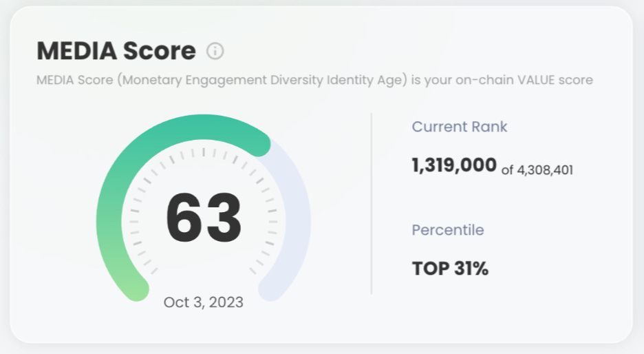Click the MEDIA Score description subtitle
Image resolution: width=644 pixels, height=354 pixels.
click(314, 80)
